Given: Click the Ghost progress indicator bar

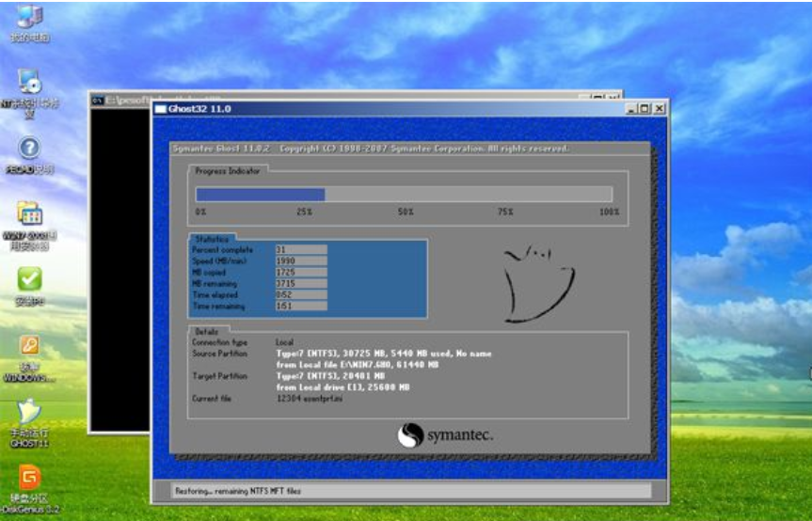Looking at the screenshot, I should click(x=403, y=195).
